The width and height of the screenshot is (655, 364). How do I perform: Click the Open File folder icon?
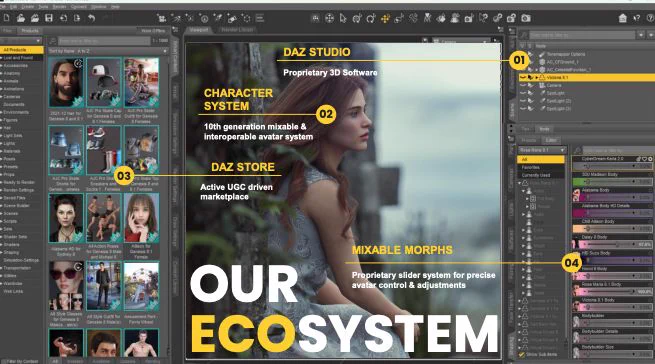pyautogui.click(x=20, y=18)
